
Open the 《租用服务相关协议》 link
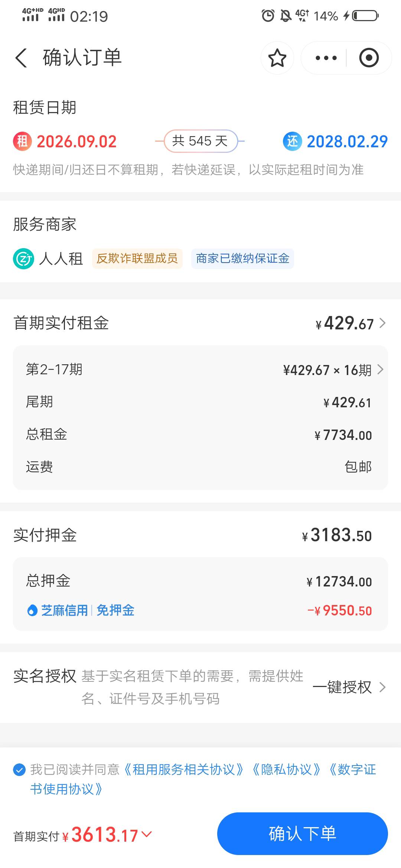point(184,770)
